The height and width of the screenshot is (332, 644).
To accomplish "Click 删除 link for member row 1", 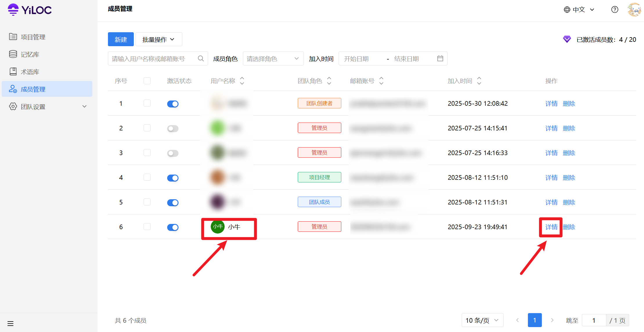I will (569, 104).
